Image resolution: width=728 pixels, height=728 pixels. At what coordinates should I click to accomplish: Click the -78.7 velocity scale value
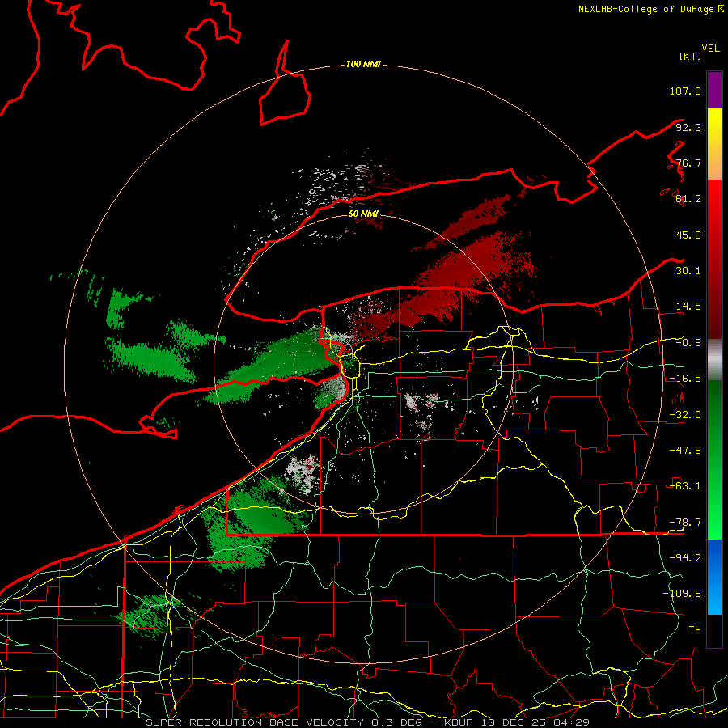(x=685, y=523)
